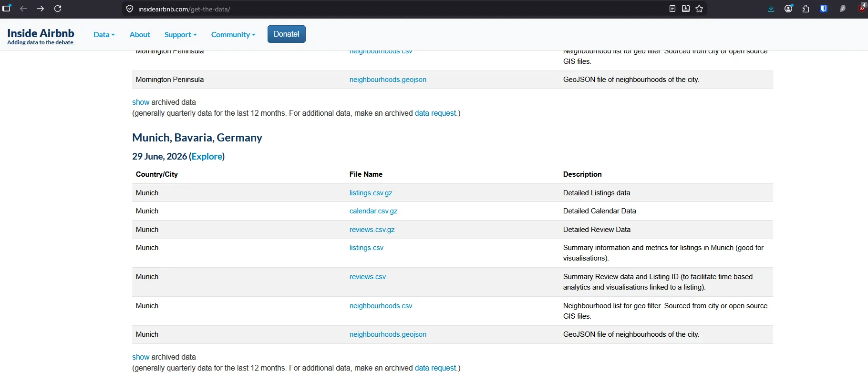868x382 pixels.
Task: Click the Munich, Bavaria, Germany heading
Action: coord(197,138)
